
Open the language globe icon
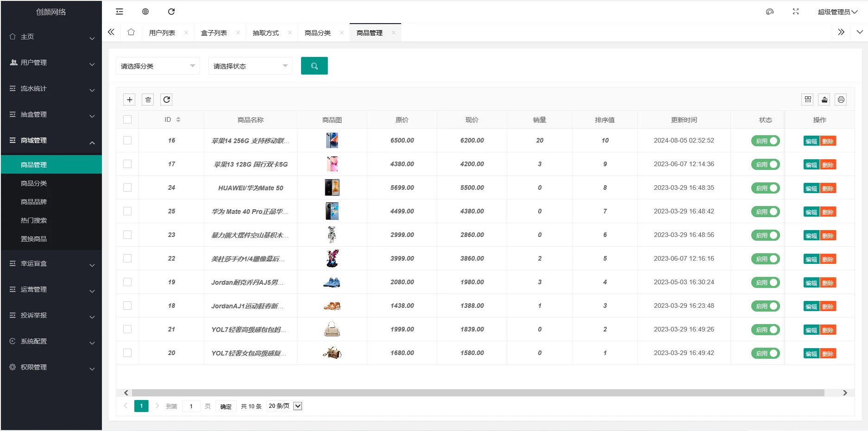pos(145,11)
